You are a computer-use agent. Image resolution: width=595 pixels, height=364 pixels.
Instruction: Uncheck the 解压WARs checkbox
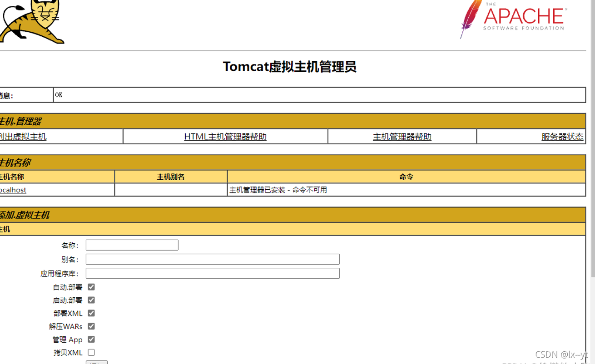(91, 326)
